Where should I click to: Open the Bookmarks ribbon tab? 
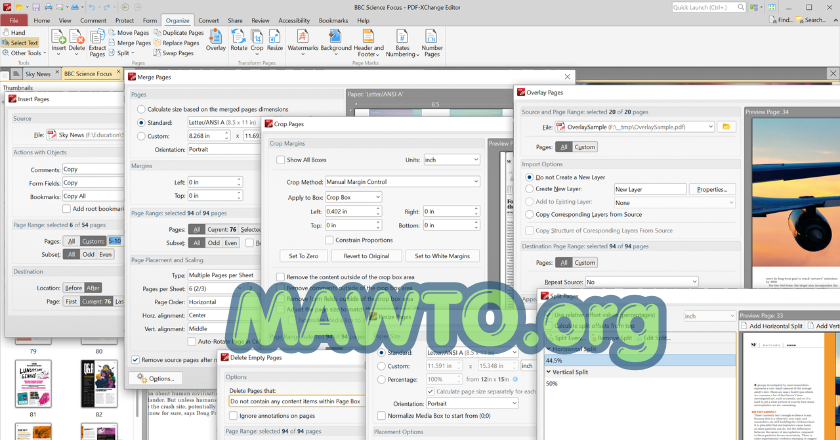coord(333,20)
